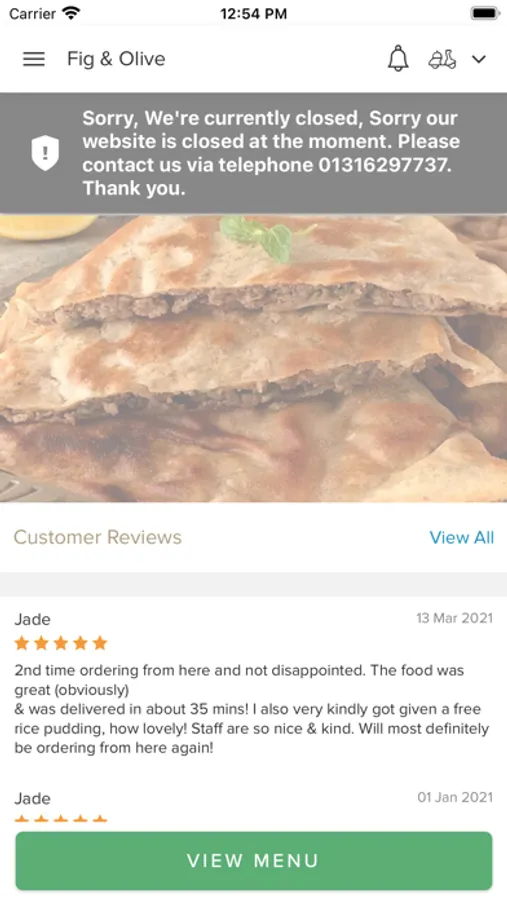This screenshot has width=507, height=900.
Task: Tap the shield warning icon
Action: tap(45, 153)
